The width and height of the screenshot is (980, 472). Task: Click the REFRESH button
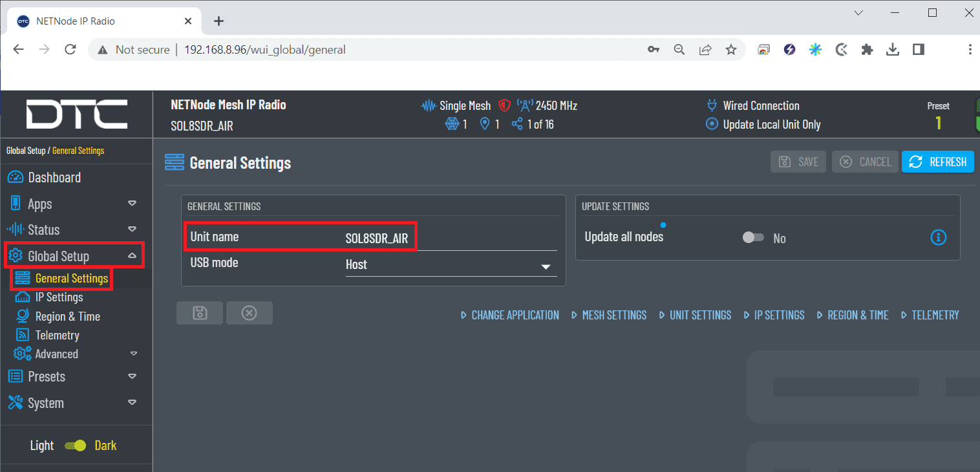(937, 162)
